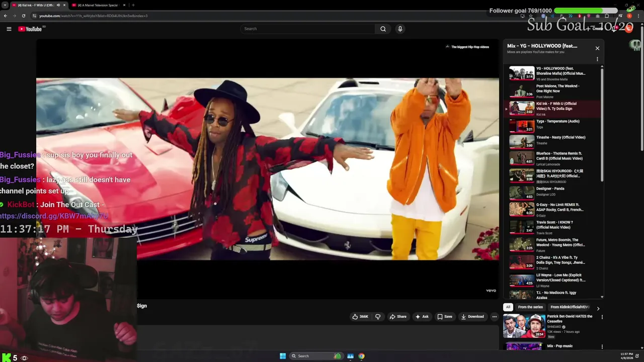Open the YouTube hamburger guide menu
The width and height of the screenshot is (644, 362).
click(x=9, y=29)
